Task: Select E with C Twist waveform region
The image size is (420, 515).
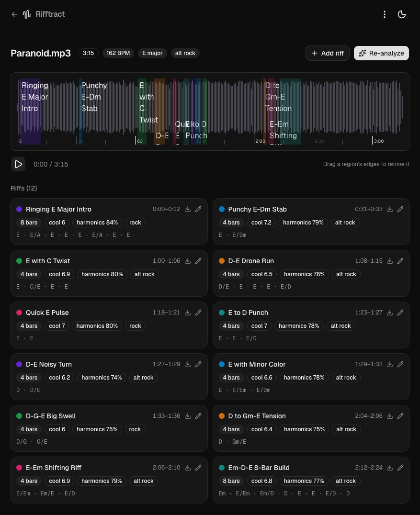Action: 142,112
